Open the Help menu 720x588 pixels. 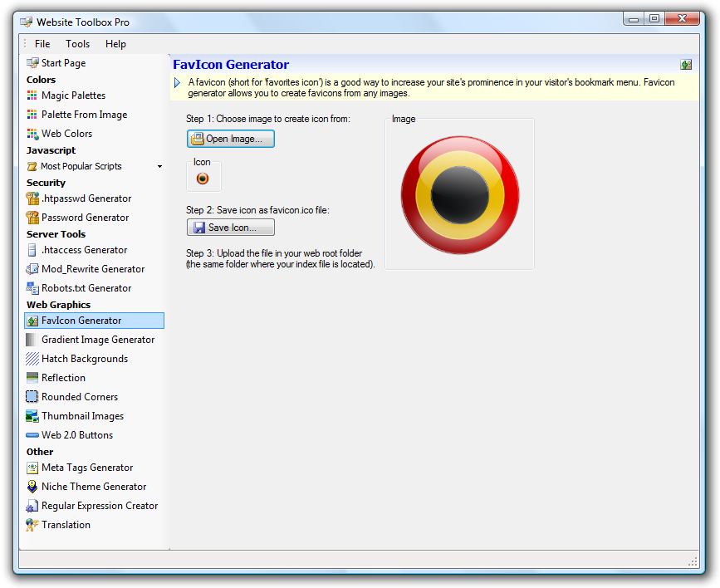click(x=115, y=44)
